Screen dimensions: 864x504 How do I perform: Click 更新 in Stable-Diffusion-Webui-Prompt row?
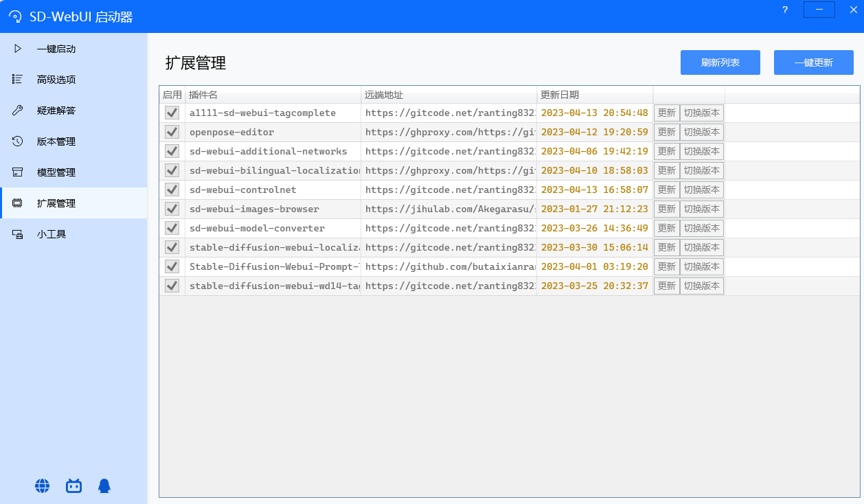(667, 266)
